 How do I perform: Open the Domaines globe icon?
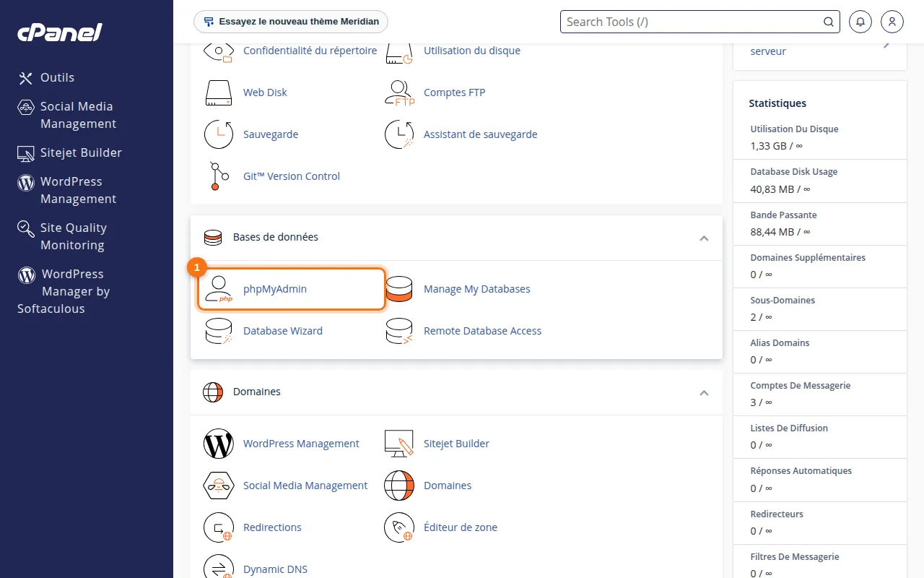(x=399, y=486)
